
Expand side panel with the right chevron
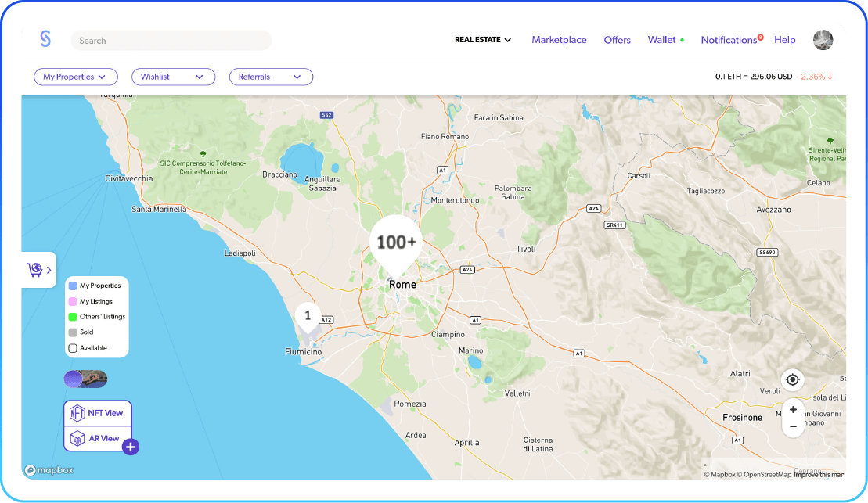pos(49,270)
